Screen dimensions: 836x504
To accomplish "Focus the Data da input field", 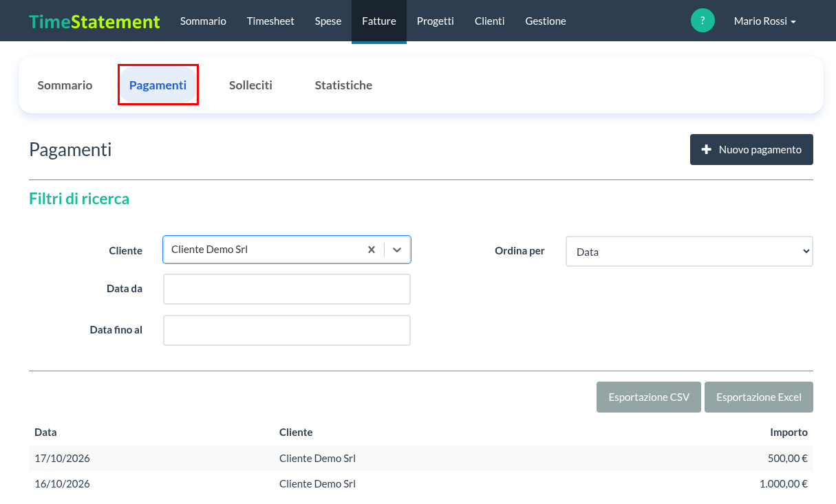I will pyautogui.click(x=287, y=289).
